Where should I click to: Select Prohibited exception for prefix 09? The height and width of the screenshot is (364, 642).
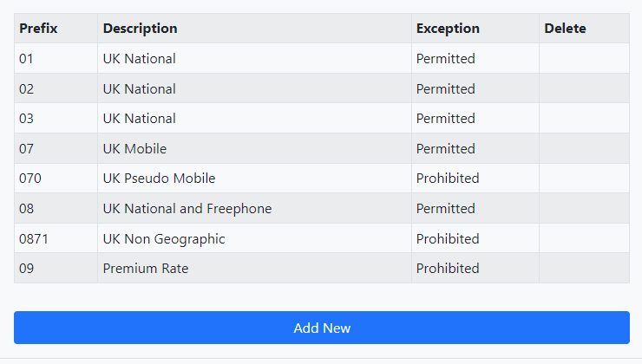click(448, 269)
